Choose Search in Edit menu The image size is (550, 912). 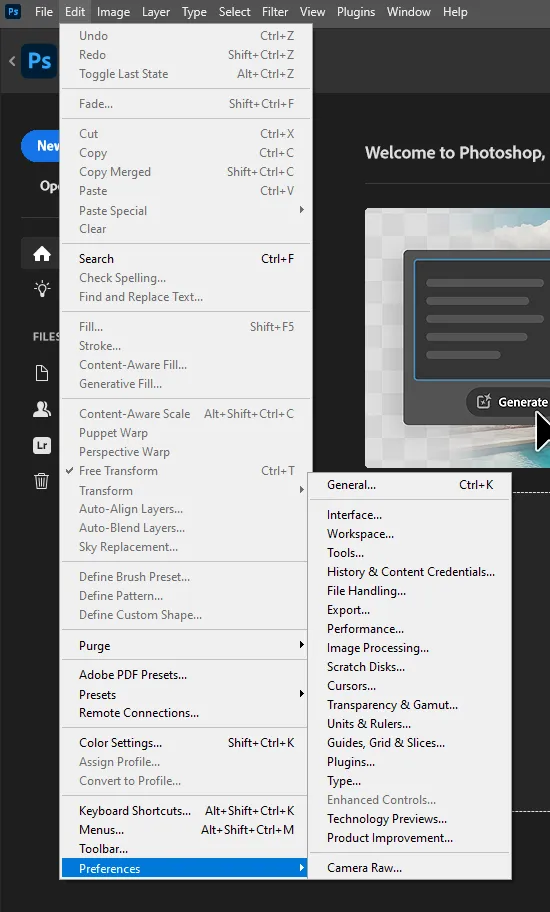pyautogui.click(x=186, y=259)
